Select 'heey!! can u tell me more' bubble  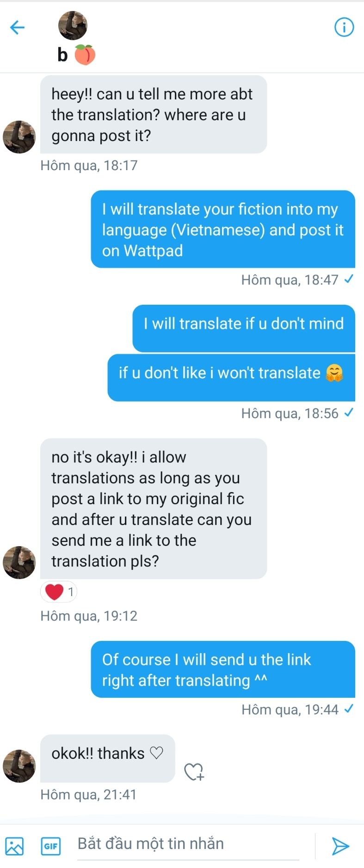154,114
